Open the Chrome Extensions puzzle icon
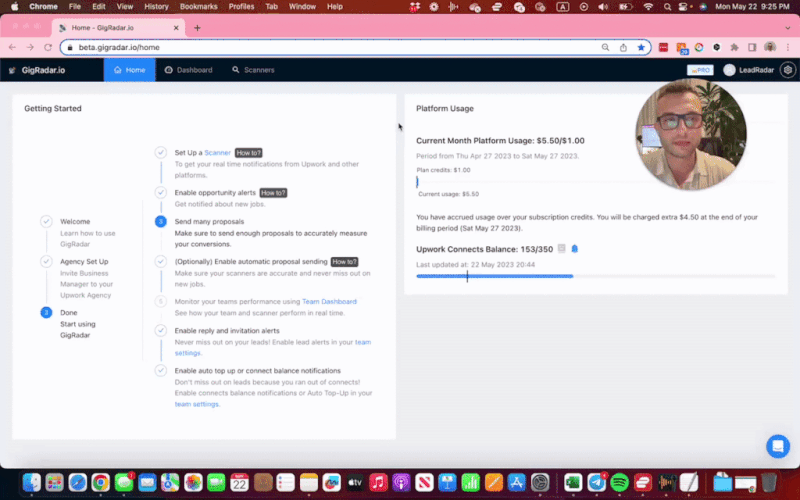The height and width of the screenshot is (500, 800). 734,47
